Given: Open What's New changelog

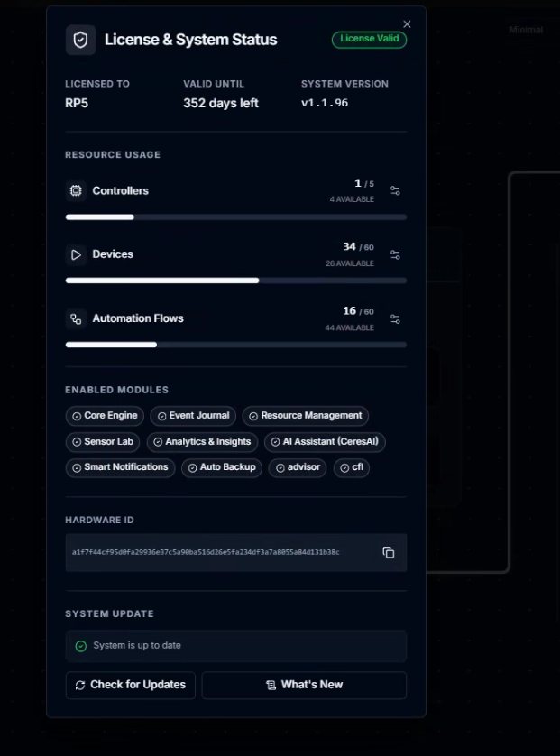Looking at the screenshot, I should 304,685.
